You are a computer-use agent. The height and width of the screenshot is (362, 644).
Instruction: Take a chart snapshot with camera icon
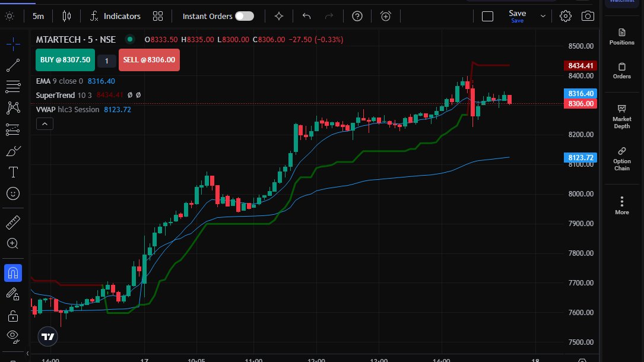click(x=588, y=16)
